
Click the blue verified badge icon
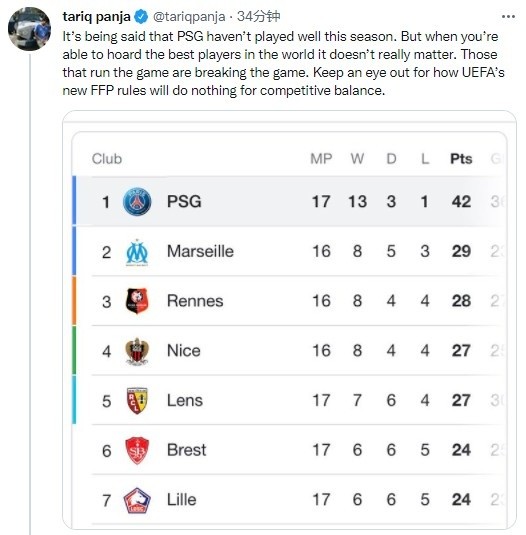[x=141, y=17]
